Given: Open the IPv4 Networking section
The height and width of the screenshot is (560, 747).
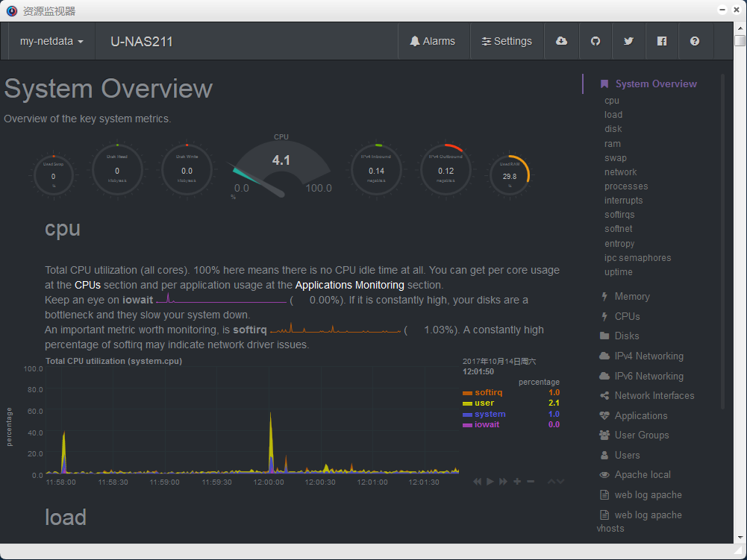Looking at the screenshot, I should (x=641, y=356).
